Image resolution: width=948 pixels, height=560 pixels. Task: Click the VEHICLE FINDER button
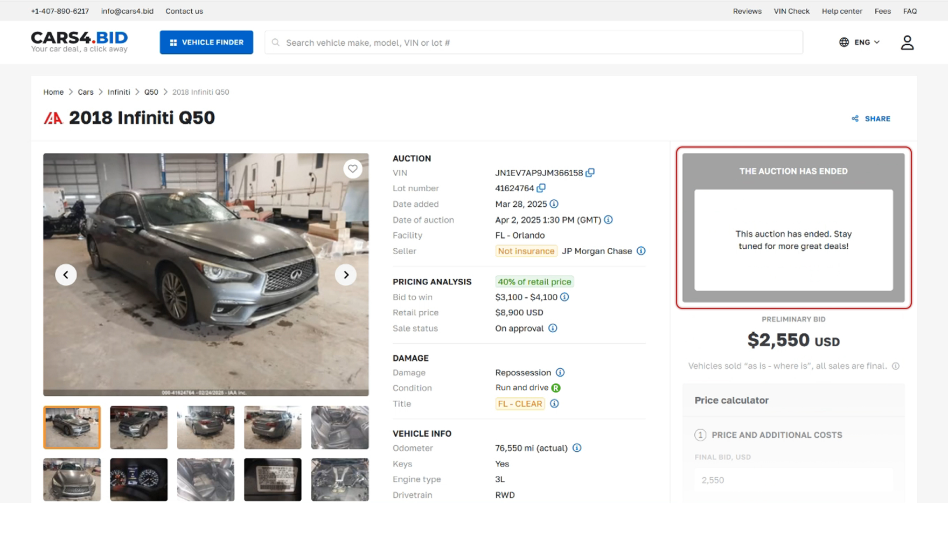206,43
